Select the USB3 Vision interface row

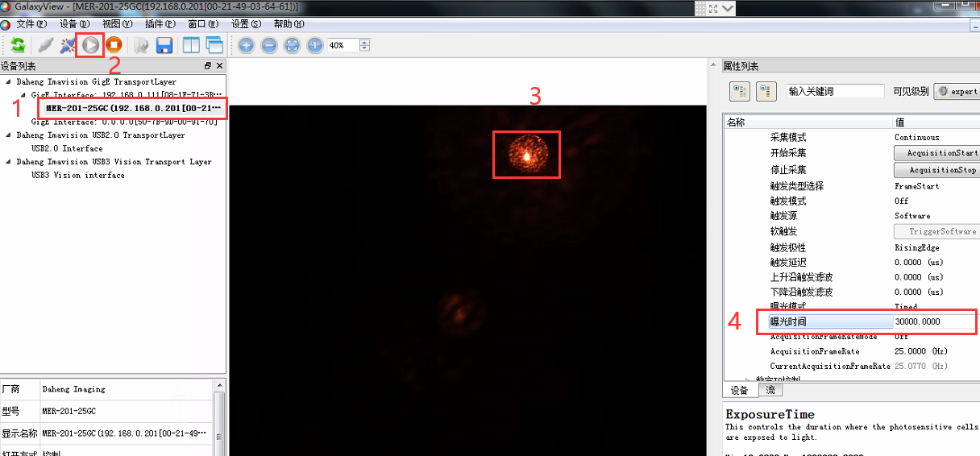pos(78,175)
